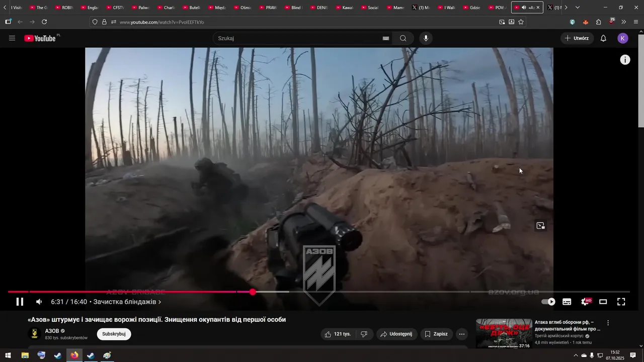This screenshot has width=644, height=362.
Task: Open the video in full screen
Action: click(621, 302)
